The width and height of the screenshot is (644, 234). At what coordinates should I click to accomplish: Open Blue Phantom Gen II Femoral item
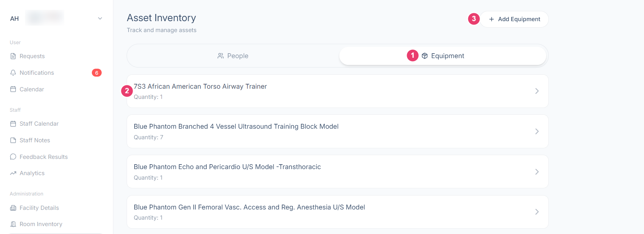[337, 212]
